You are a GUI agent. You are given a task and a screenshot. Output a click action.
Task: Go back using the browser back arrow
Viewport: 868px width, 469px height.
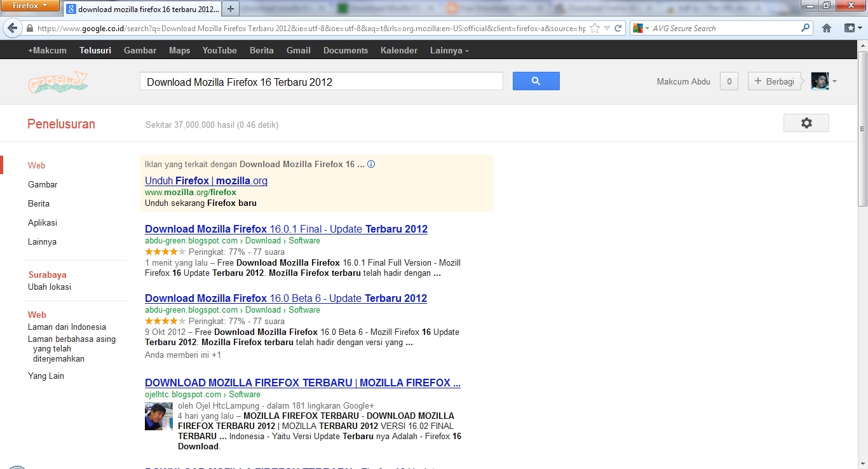coord(12,29)
